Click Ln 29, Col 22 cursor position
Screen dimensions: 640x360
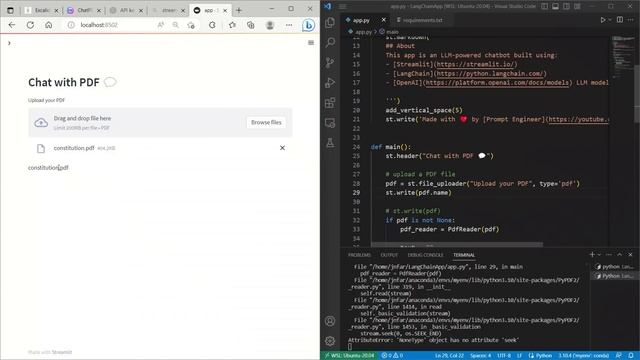(x=449, y=356)
